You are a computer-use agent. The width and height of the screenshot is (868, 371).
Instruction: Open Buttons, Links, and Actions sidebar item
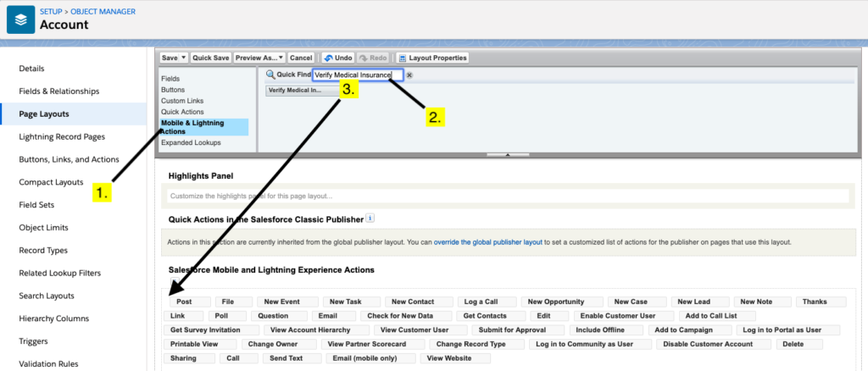70,159
